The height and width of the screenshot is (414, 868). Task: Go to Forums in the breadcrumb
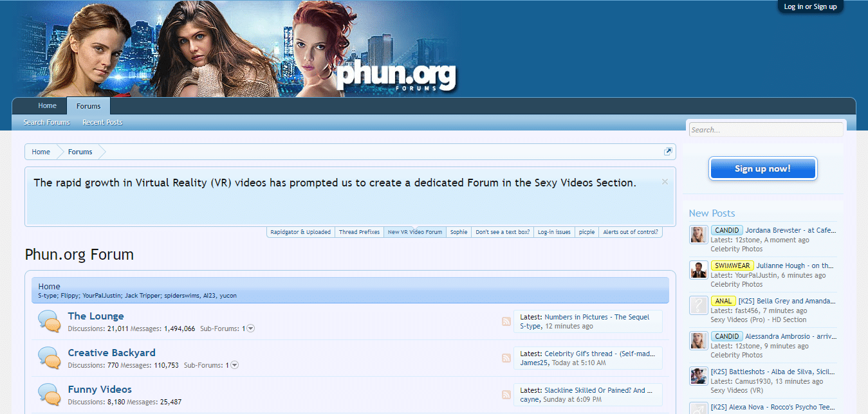coord(80,152)
